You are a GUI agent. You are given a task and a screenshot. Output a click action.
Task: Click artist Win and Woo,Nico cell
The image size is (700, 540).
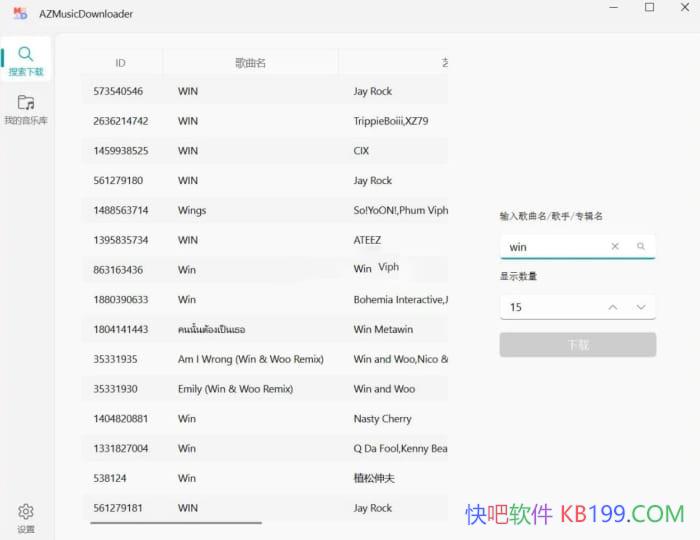pos(400,359)
